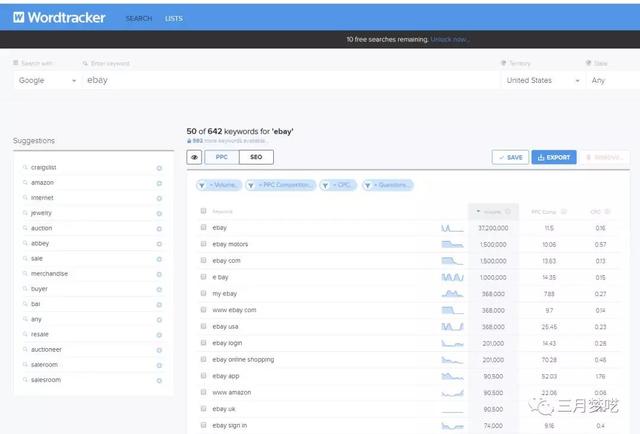Tick the checkbox for www amazon
Screen dimensions: 640x434
tap(203, 392)
